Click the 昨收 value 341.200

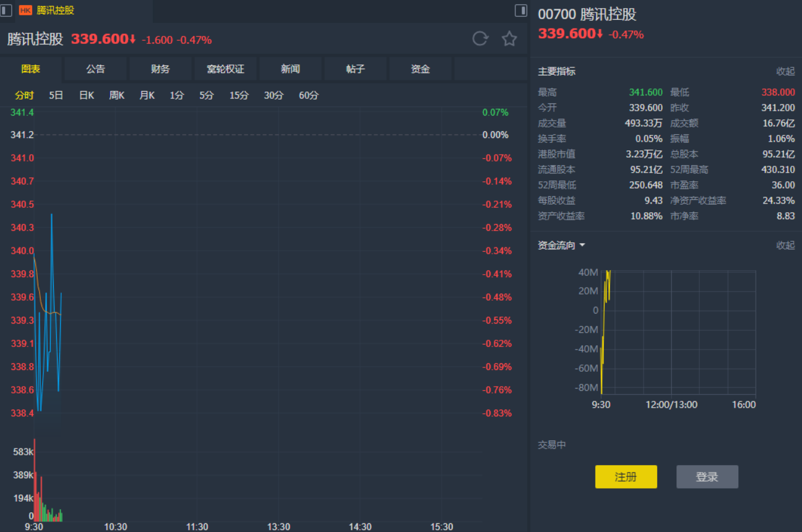pyautogui.click(x=778, y=108)
